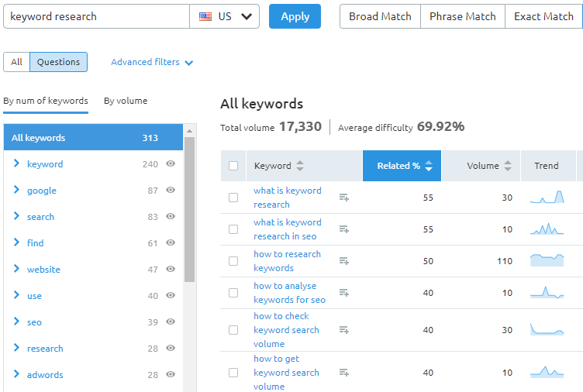Screen dimensions: 583x392
Task: Switch to the All keywords filter tab
Action: click(x=16, y=62)
